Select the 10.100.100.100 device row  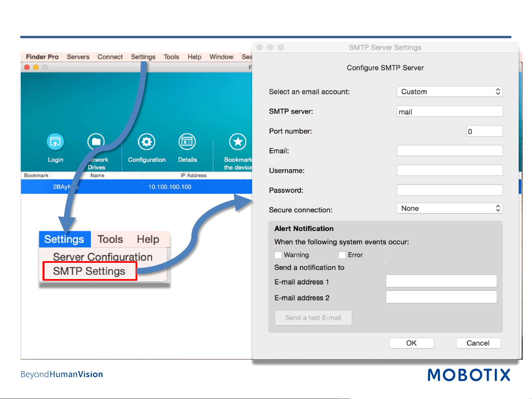click(137, 187)
